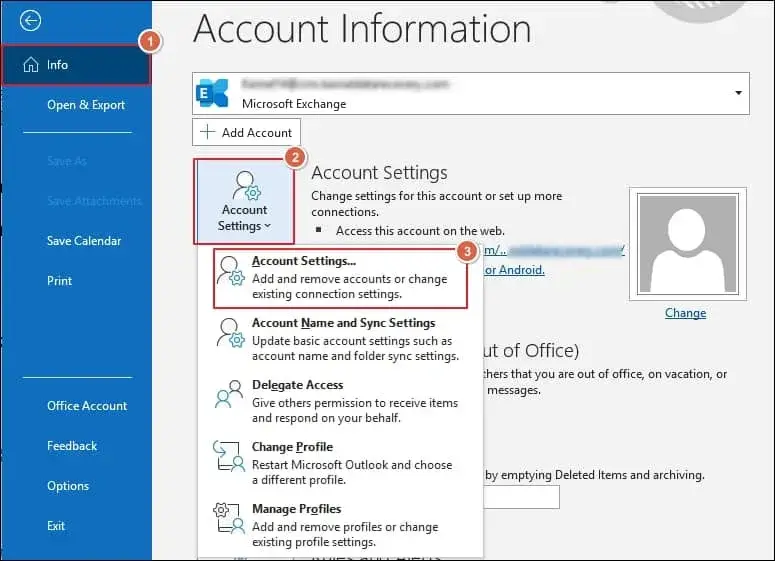The height and width of the screenshot is (561, 775).
Task: Click the person-gear icon in Account Settings button
Action: 246,185
